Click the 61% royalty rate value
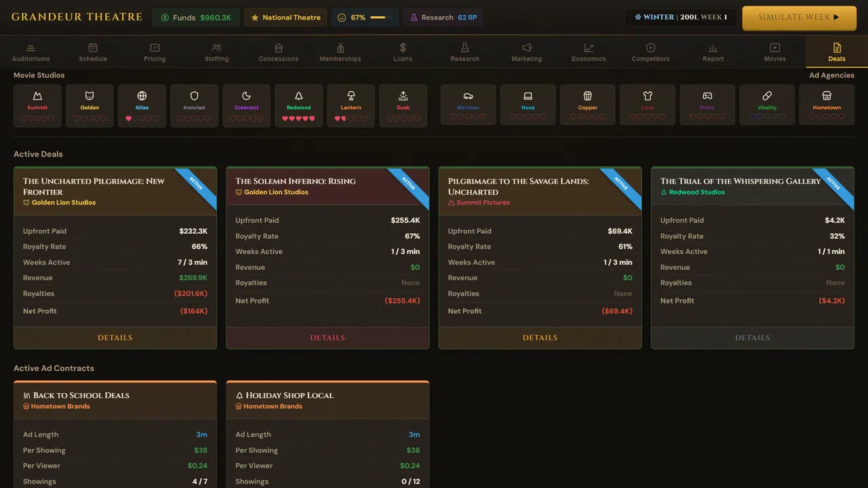Image resolution: width=868 pixels, height=488 pixels. pyautogui.click(x=625, y=247)
